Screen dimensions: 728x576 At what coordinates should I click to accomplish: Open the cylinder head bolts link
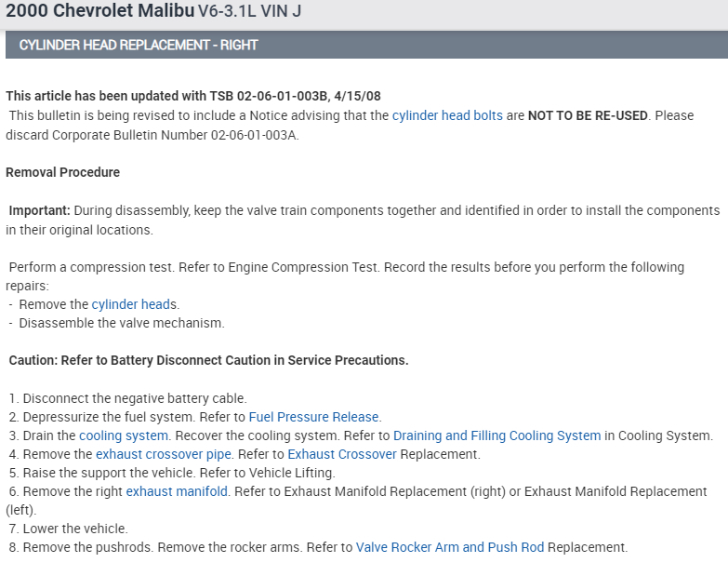(447, 115)
